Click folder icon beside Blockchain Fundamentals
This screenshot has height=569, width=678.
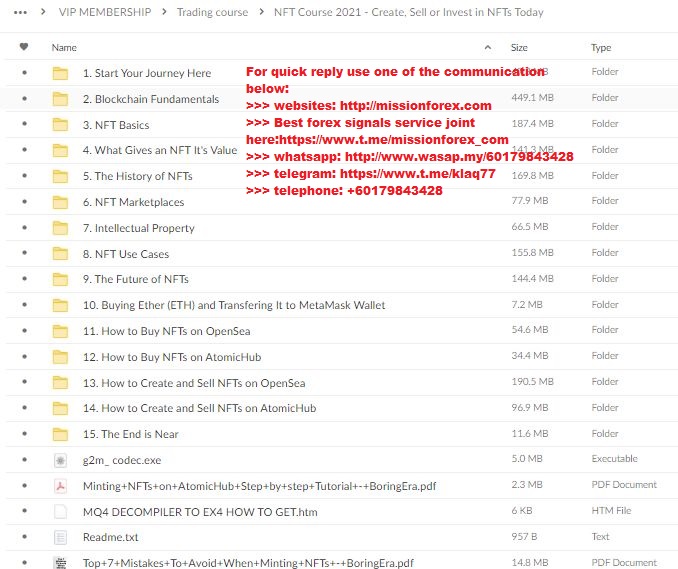60,99
